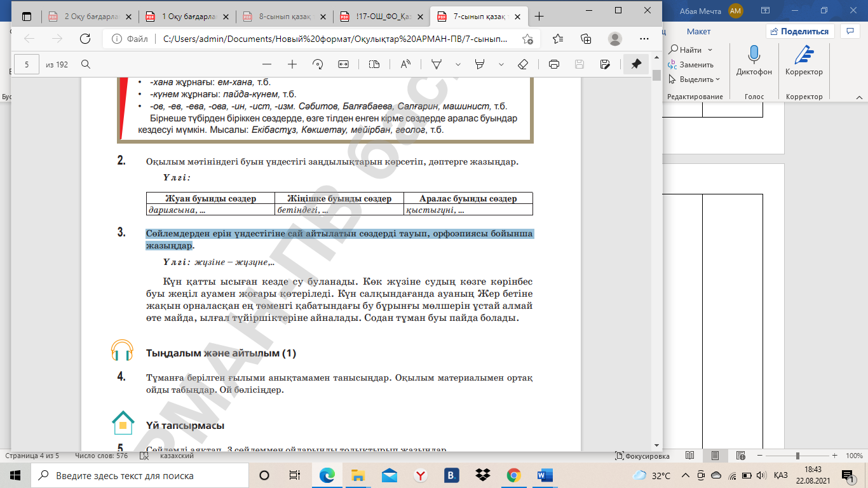The width and height of the screenshot is (868, 488).
Task: Expand the Найти dropdown arrow in Word
Action: pyautogui.click(x=710, y=50)
